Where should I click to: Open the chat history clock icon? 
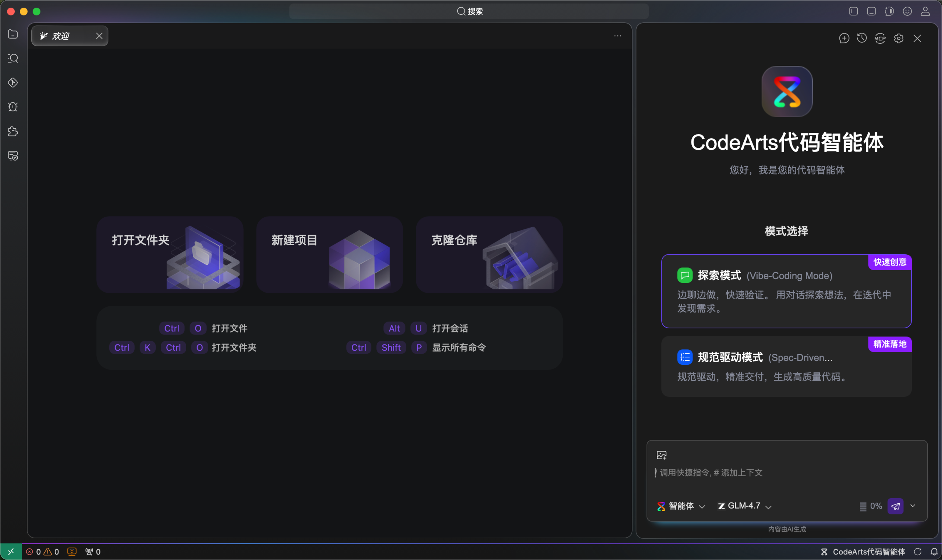(862, 38)
